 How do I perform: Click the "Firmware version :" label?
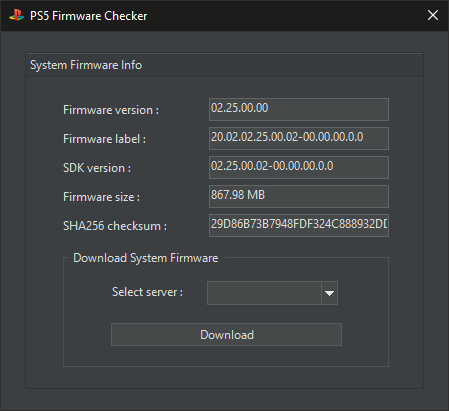tap(111, 110)
